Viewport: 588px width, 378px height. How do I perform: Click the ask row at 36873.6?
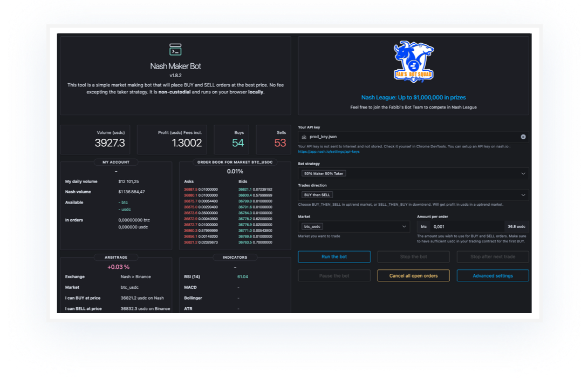coord(201,213)
